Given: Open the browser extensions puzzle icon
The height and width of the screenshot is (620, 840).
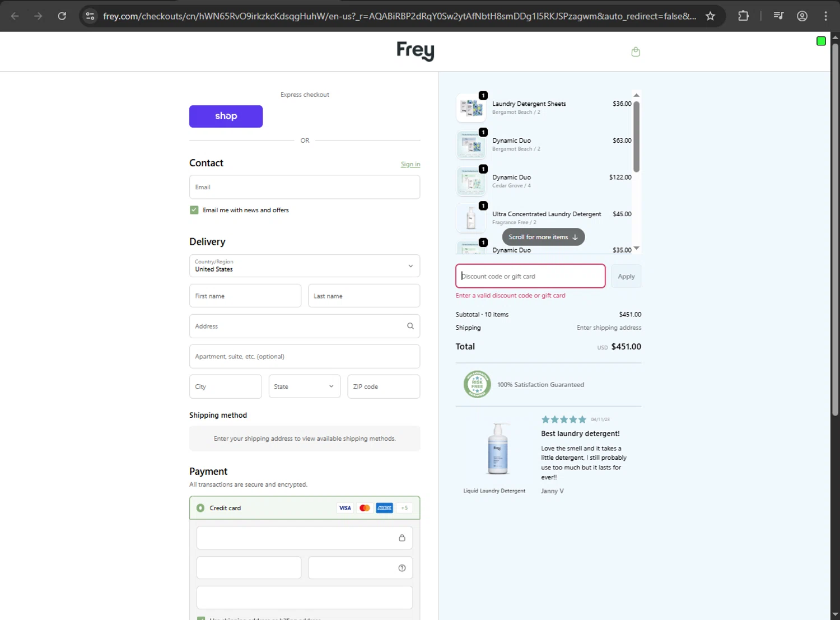Looking at the screenshot, I should click(x=743, y=16).
